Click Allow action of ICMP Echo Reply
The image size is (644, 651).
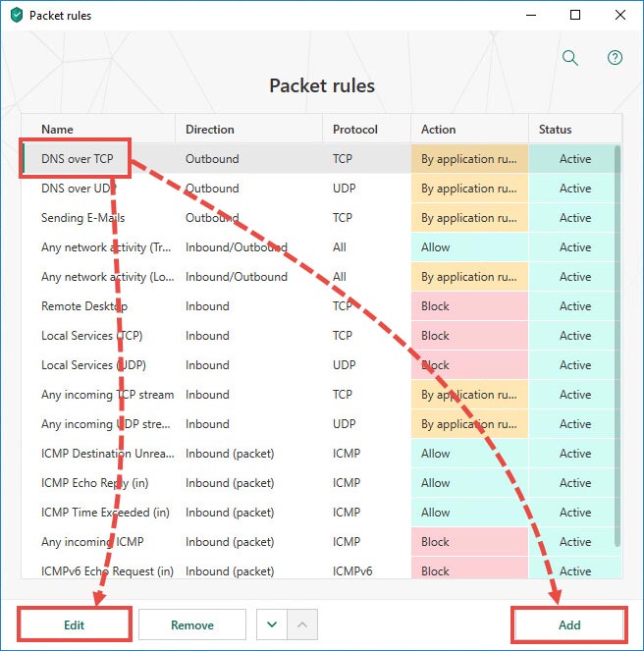pos(469,483)
